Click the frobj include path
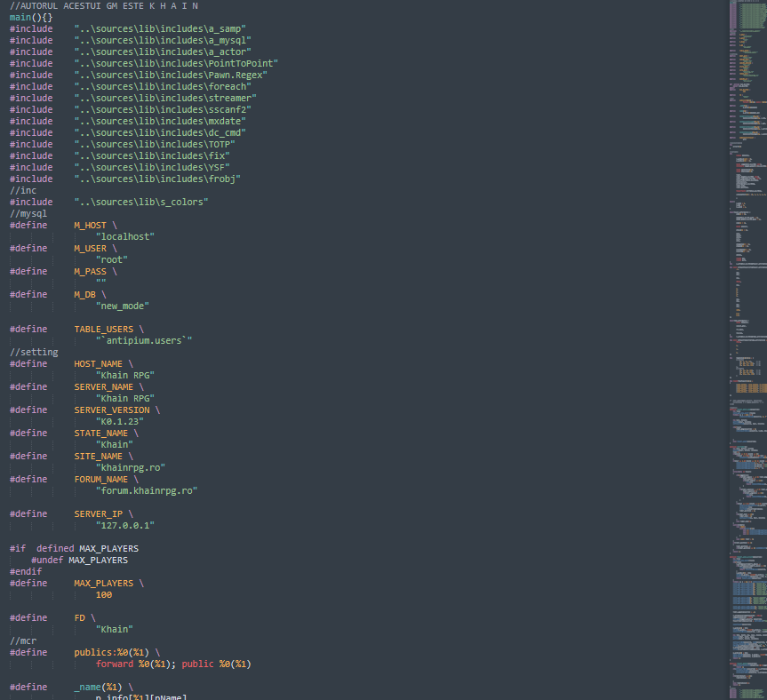 pos(157,179)
